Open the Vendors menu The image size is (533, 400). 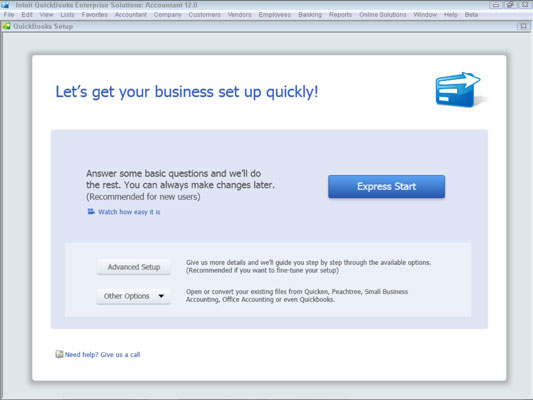pos(239,15)
